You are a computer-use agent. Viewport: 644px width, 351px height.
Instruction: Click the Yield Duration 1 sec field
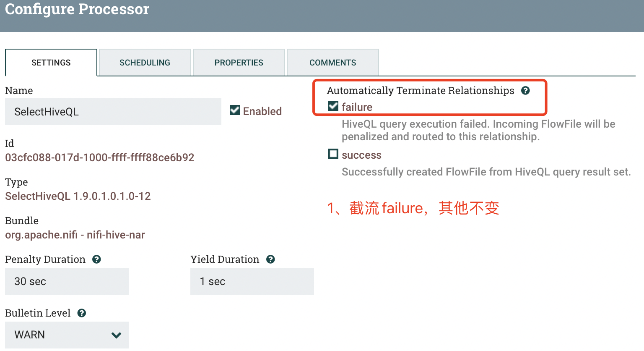tap(252, 281)
